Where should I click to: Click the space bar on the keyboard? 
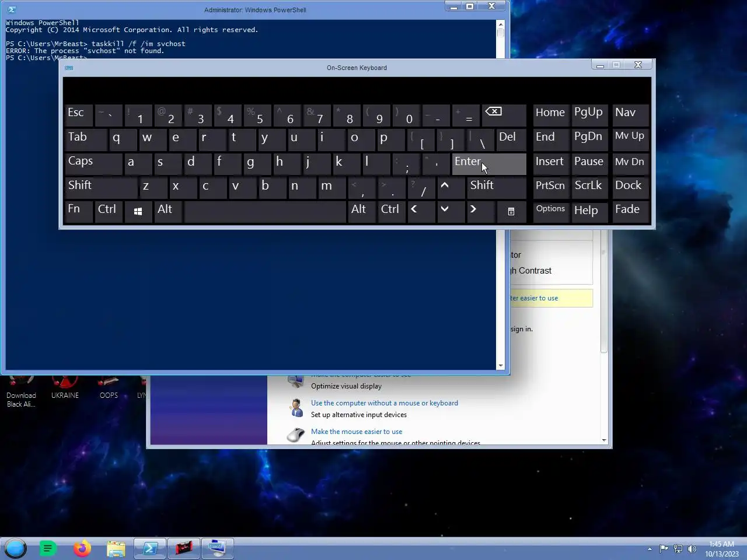265,212
